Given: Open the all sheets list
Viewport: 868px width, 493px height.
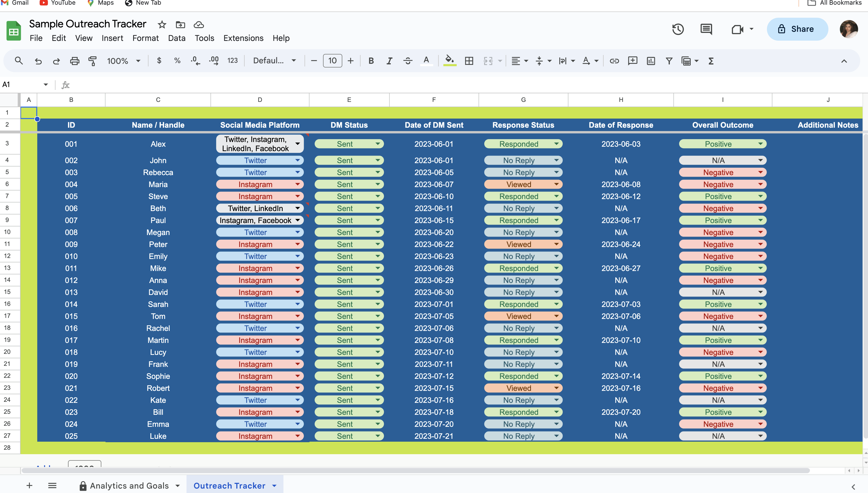Looking at the screenshot, I should point(52,485).
